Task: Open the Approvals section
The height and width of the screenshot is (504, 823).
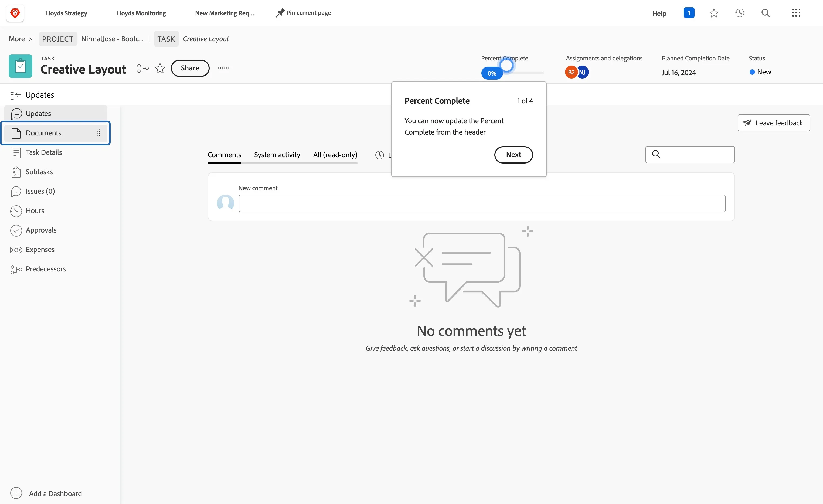Action: tap(56, 230)
